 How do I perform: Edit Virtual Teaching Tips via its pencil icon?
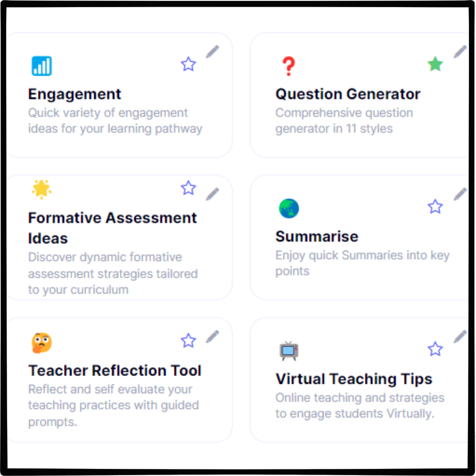pyautogui.click(x=460, y=336)
